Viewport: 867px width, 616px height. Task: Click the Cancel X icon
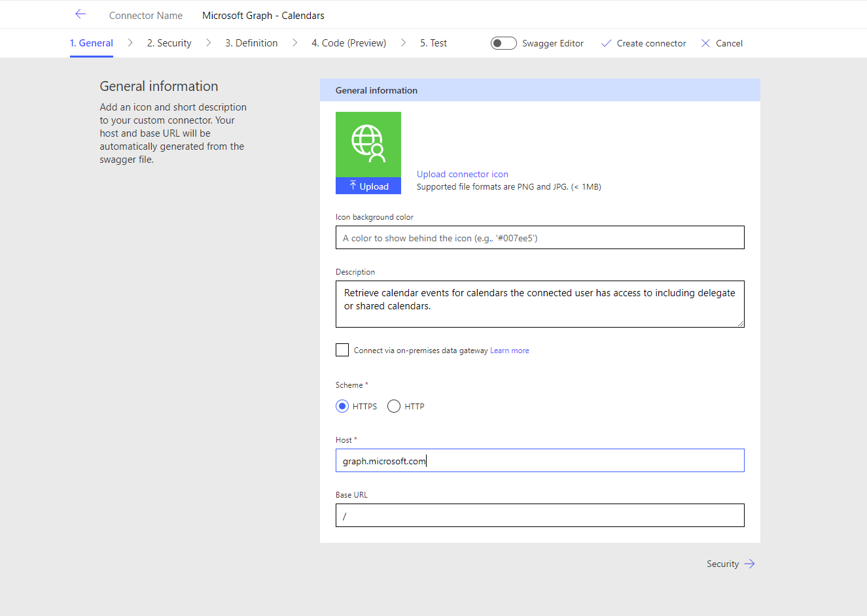tap(705, 43)
